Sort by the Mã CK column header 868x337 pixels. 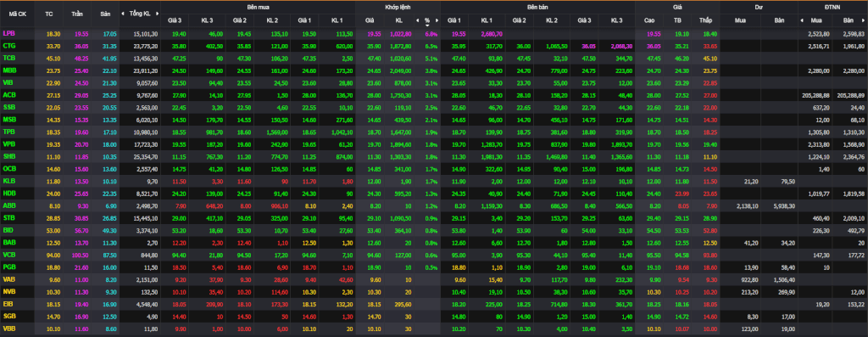pos(17,12)
